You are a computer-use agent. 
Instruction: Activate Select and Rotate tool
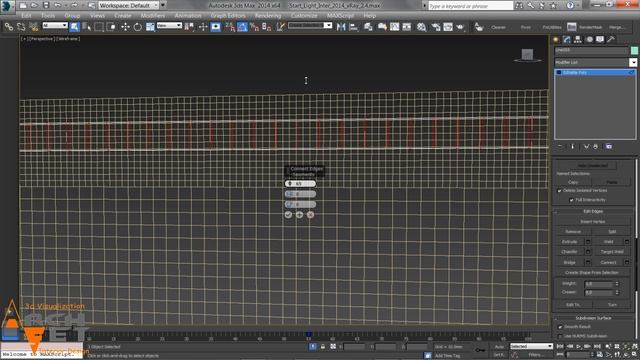[x=138, y=27]
